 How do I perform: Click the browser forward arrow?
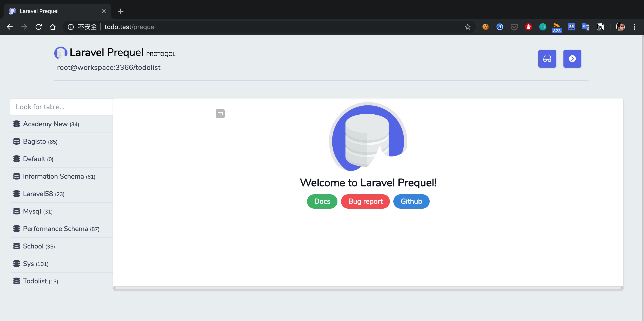click(24, 27)
